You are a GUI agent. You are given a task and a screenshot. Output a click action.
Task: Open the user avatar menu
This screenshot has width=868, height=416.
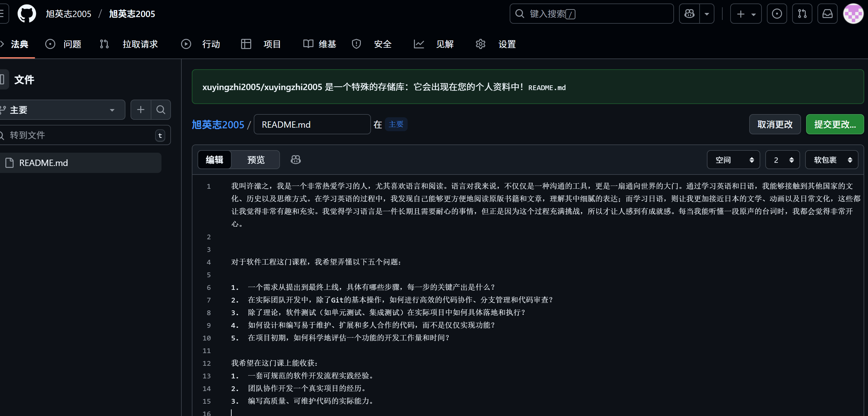(x=853, y=14)
